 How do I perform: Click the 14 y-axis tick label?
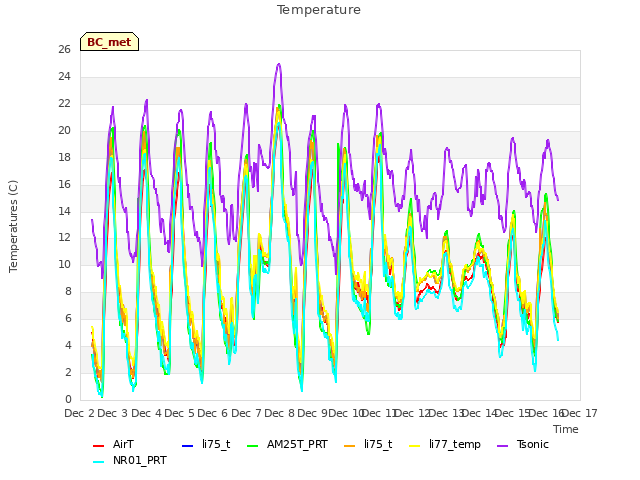pyautogui.click(x=64, y=211)
